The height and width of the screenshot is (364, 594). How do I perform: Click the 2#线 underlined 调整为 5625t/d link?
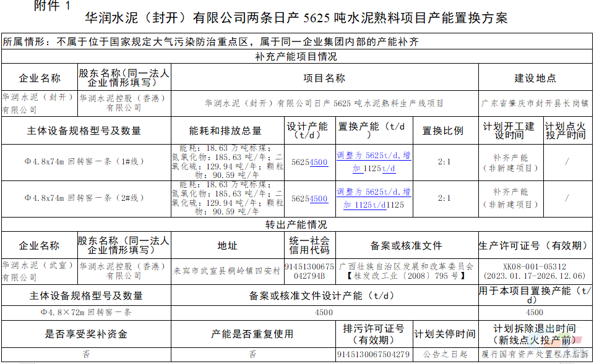click(x=373, y=192)
